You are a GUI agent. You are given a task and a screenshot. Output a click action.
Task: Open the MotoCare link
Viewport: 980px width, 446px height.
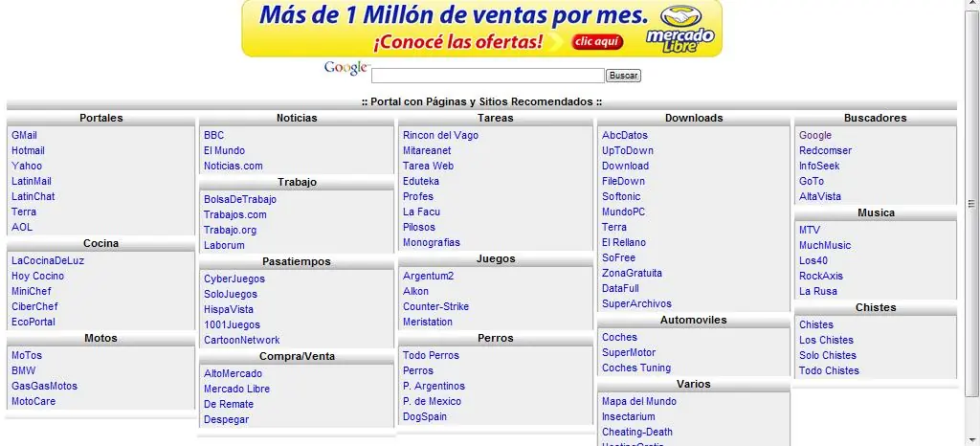tap(33, 402)
